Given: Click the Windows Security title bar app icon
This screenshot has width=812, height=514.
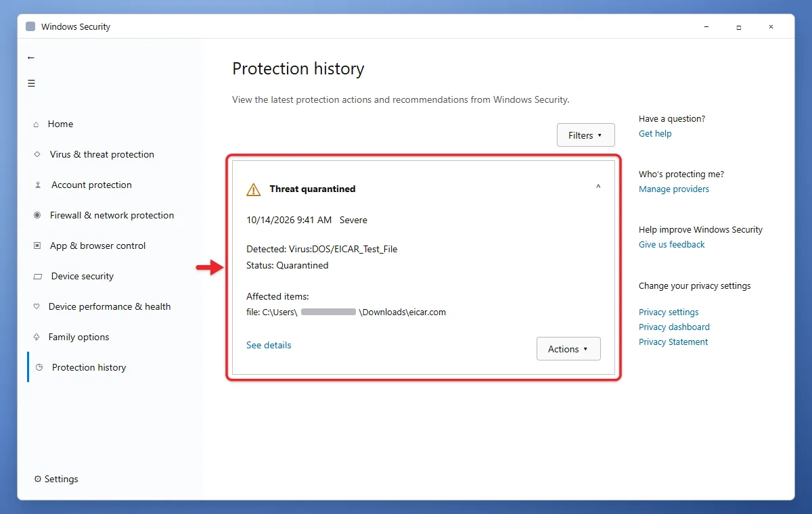Looking at the screenshot, I should [x=30, y=27].
